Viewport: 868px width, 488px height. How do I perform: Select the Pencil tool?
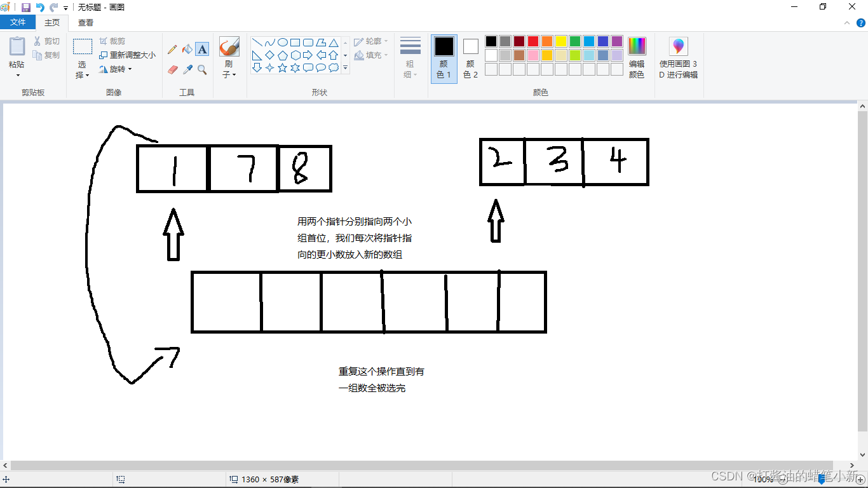click(x=172, y=49)
